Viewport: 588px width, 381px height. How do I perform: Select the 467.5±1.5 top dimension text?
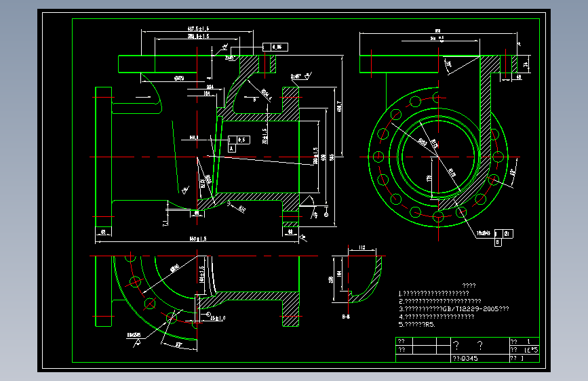pyautogui.click(x=198, y=29)
